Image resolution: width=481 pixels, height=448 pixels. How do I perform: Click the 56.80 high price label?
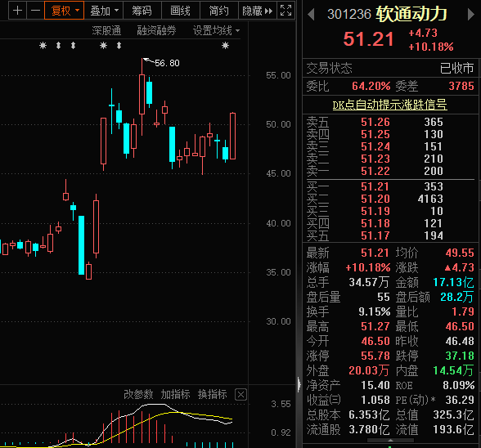[x=167, y=63]
